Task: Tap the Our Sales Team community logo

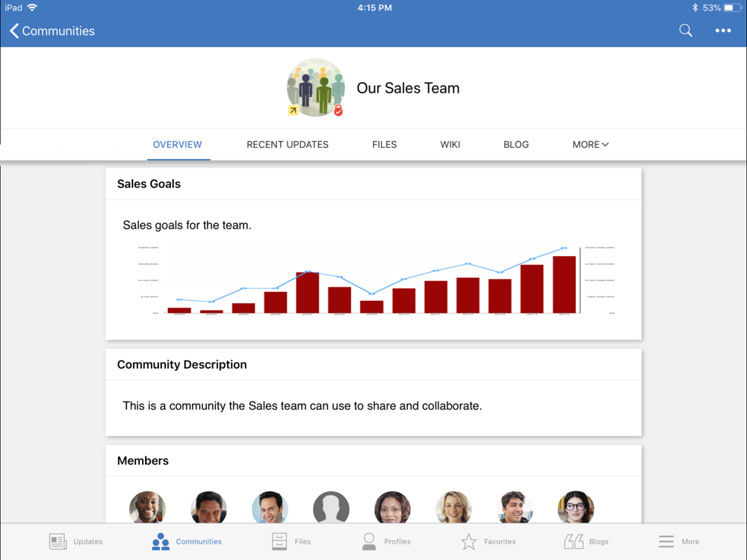Action: 315,87
